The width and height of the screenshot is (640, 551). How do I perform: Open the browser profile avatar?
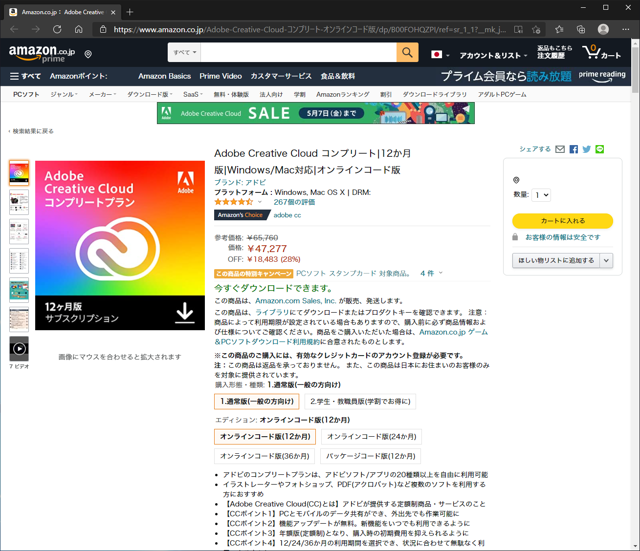603,29
